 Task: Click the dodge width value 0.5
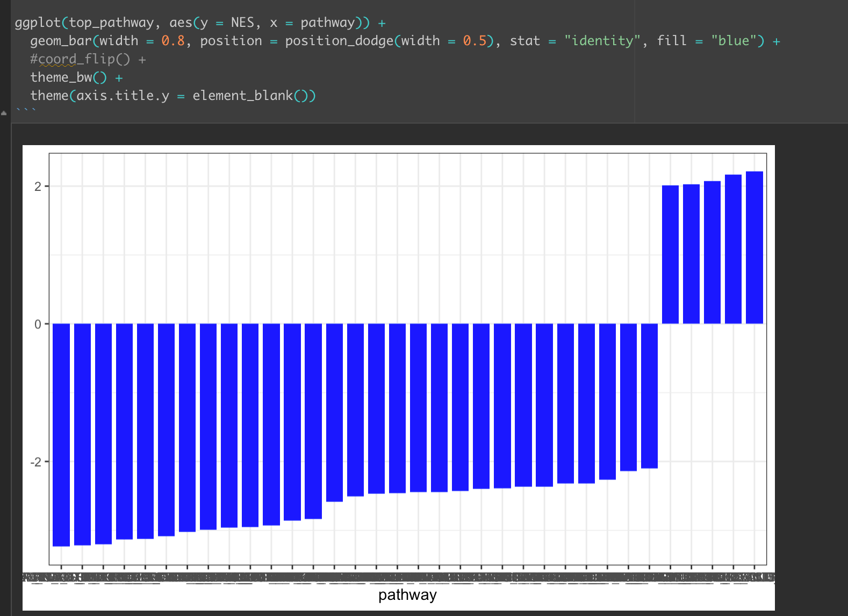point(475,41)
